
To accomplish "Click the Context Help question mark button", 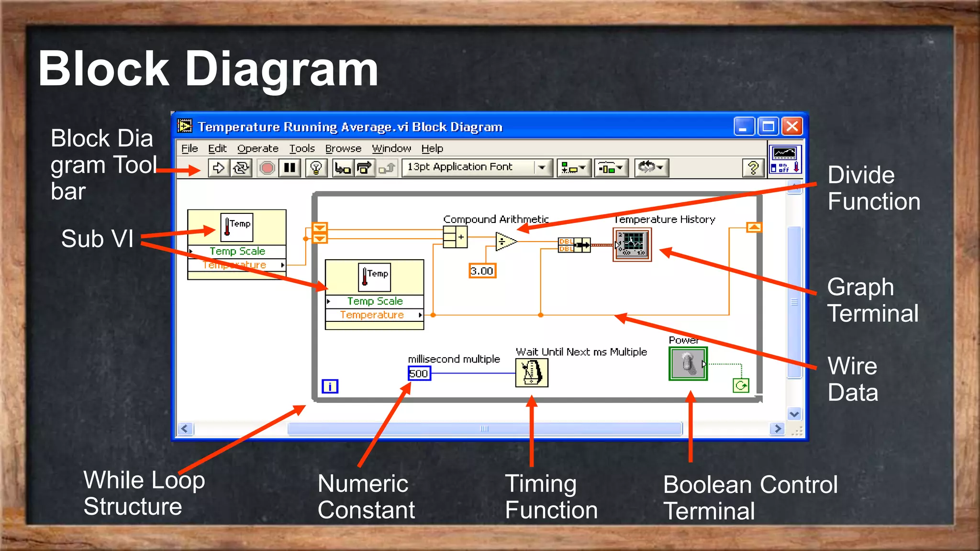I will click(x=753, y=168).
